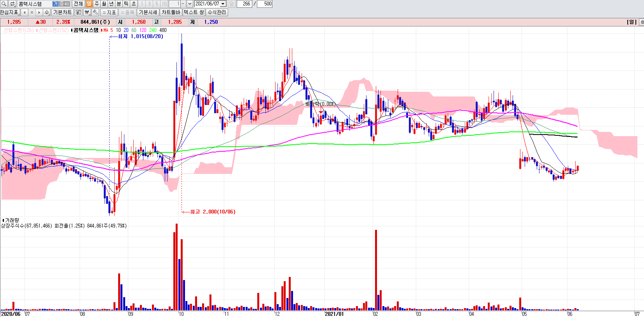Select the disabled interval 3 button
644x317 pixels.
coord(149,4)
